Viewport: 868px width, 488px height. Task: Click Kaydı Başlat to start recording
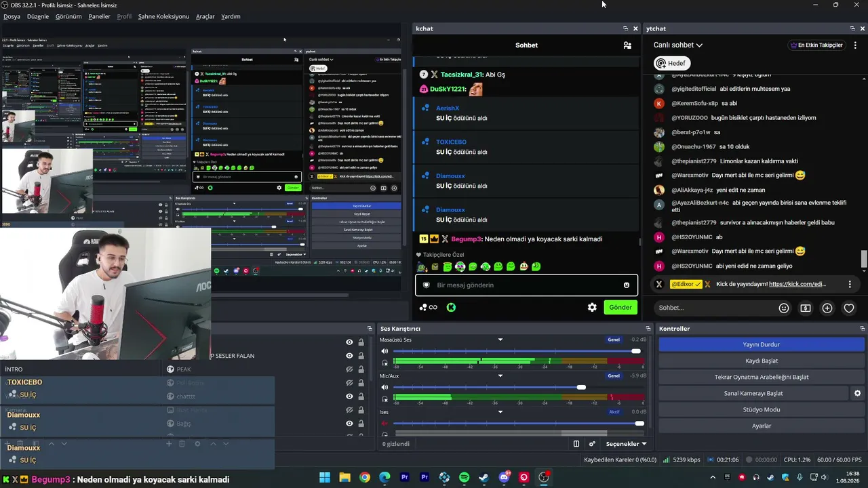(x=761, y=361)
